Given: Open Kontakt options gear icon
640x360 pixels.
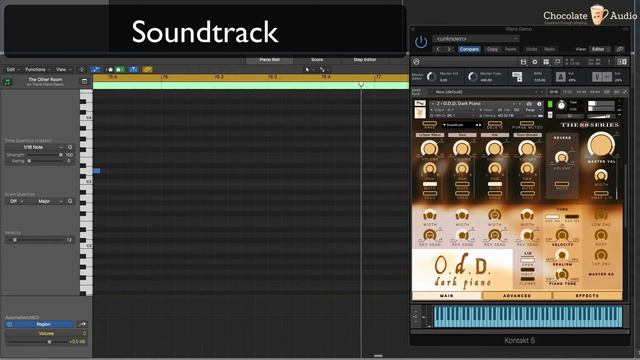Looking at the screenshot, I should pos(535,62).
